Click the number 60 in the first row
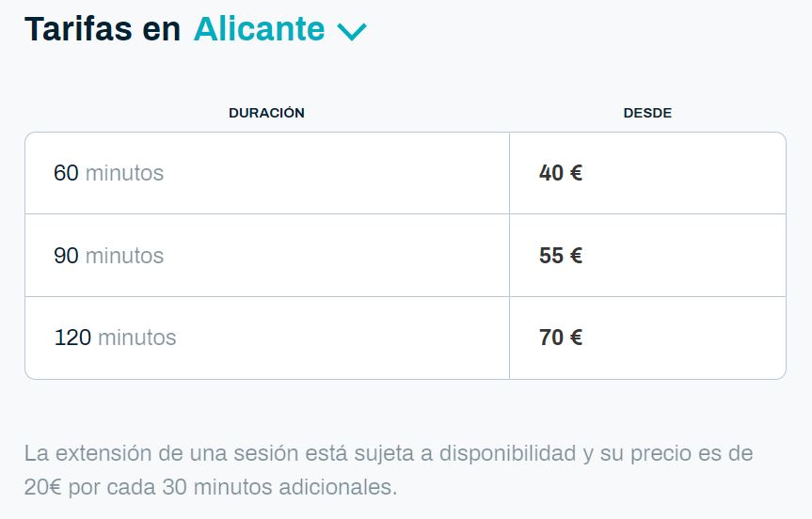 pyautogui.click(x=66, y=173)
